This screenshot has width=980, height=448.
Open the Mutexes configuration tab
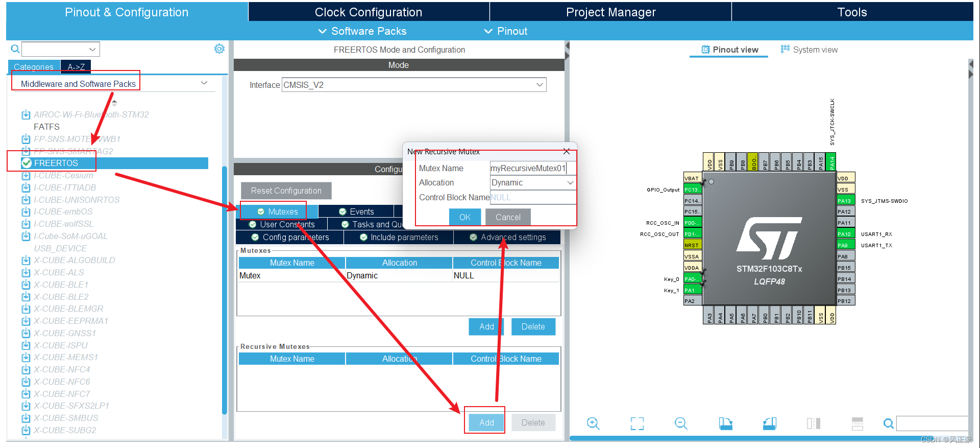coord(278,211)
